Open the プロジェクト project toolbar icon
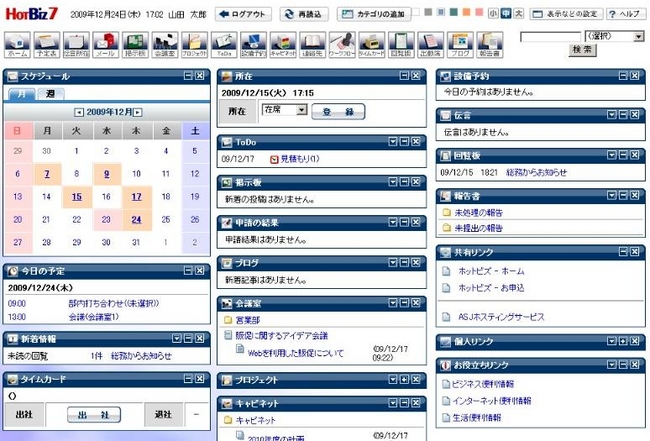The height and width of the screenshot is (441, 650). [x=194, y=45]
